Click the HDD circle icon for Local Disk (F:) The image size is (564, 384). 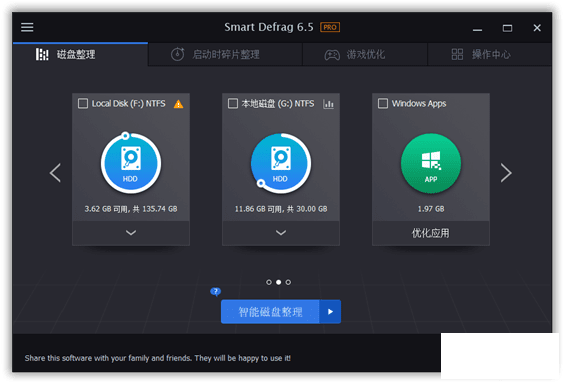[x=131, y=163]
